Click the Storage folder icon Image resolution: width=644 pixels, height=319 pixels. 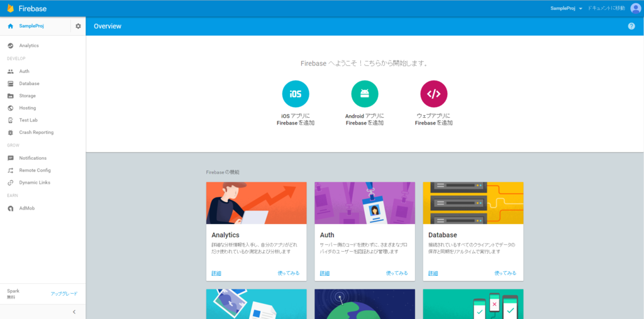pyautogui.click(x=11, y=96)
